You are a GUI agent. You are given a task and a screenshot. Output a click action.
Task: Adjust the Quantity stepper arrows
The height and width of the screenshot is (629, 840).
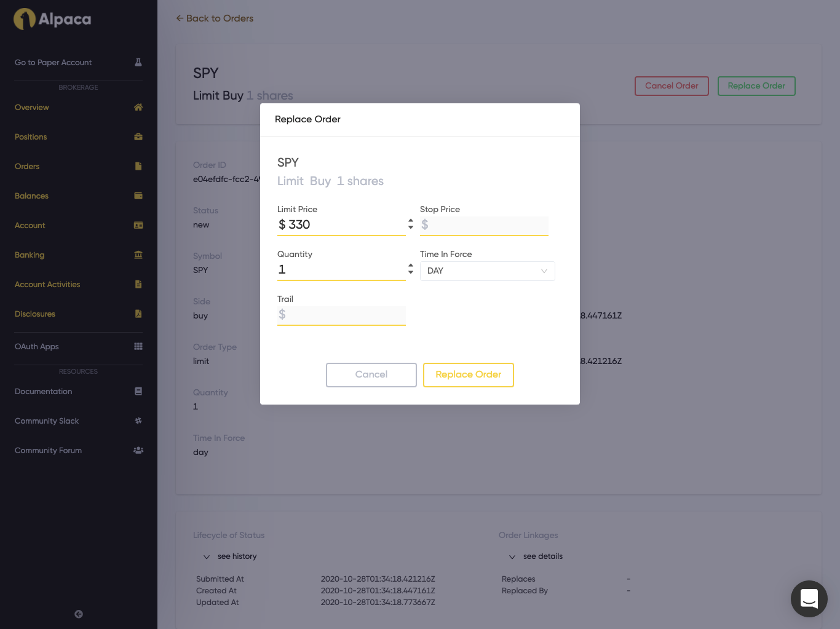pyautogui.click(x=411, y=269)
